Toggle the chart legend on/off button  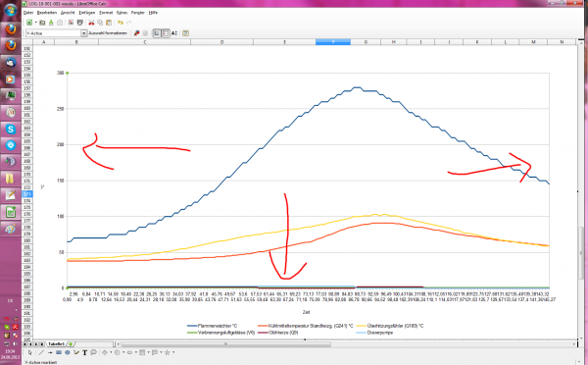point(166,33)
